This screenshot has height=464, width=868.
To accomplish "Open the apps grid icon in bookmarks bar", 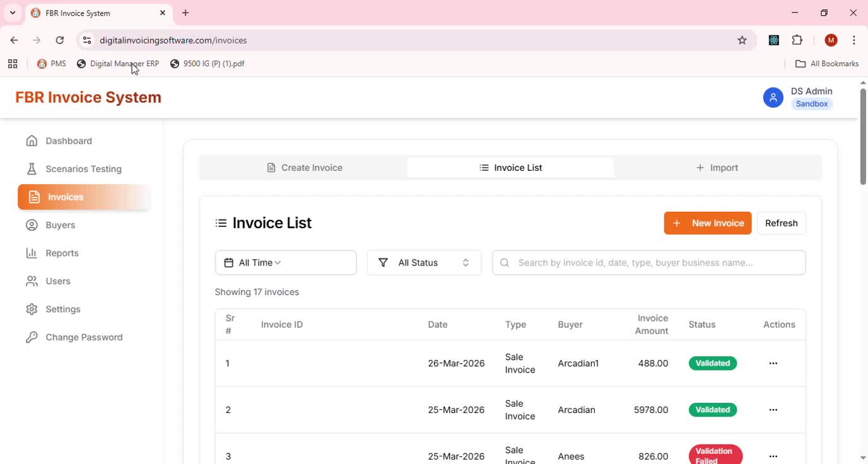I will click(x=13, y=64).
